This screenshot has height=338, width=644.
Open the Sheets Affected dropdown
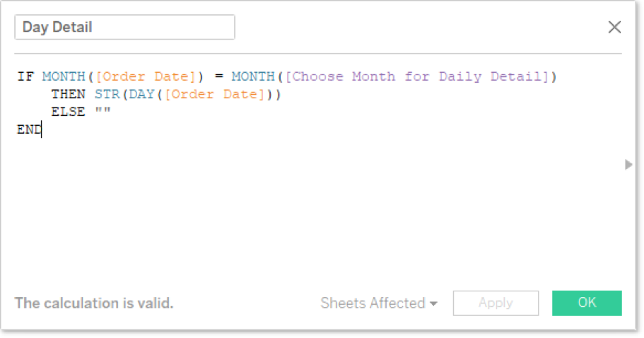[x=379, y=303]
